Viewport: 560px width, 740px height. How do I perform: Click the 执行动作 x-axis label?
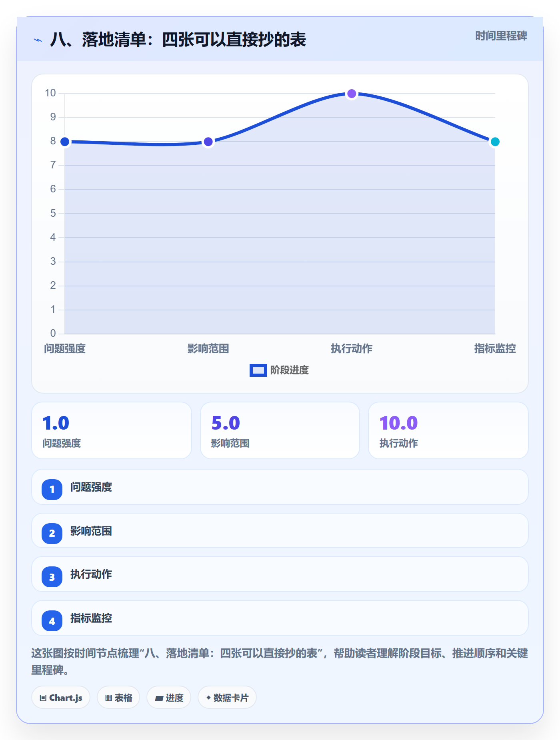(352, 349)
